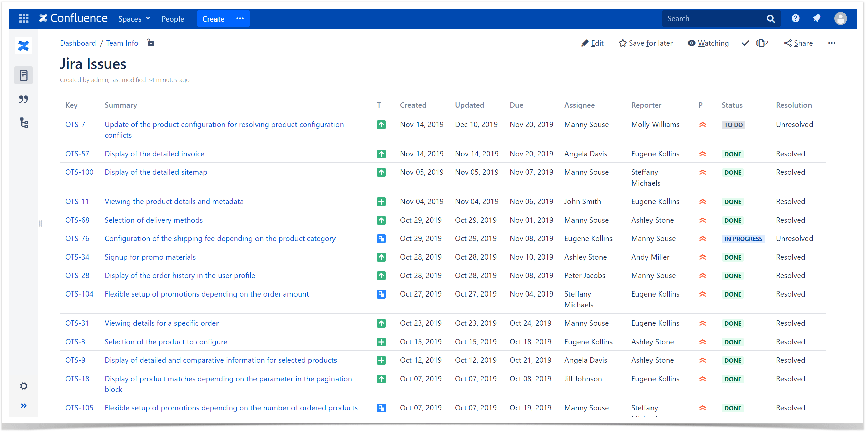This screenshot has width=868, height=433.
Task: Expand the sidebar with double chevron
Action: point(24,406)
